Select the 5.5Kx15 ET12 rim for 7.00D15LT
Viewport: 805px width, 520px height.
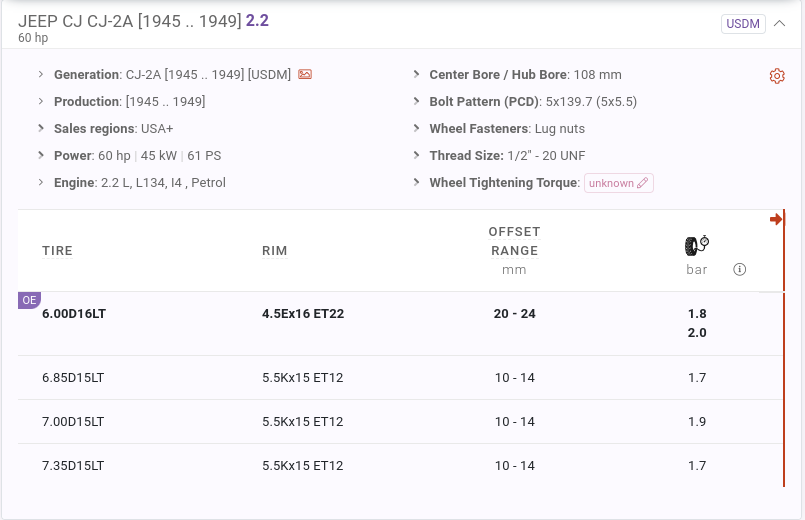tap(302, 421)
